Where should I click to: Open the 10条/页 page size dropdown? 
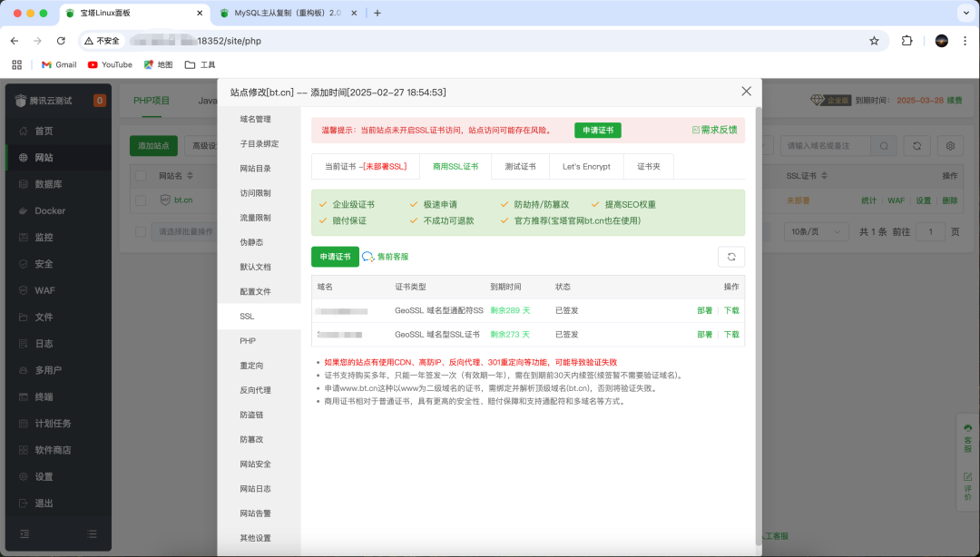click(x=815, y=231)
